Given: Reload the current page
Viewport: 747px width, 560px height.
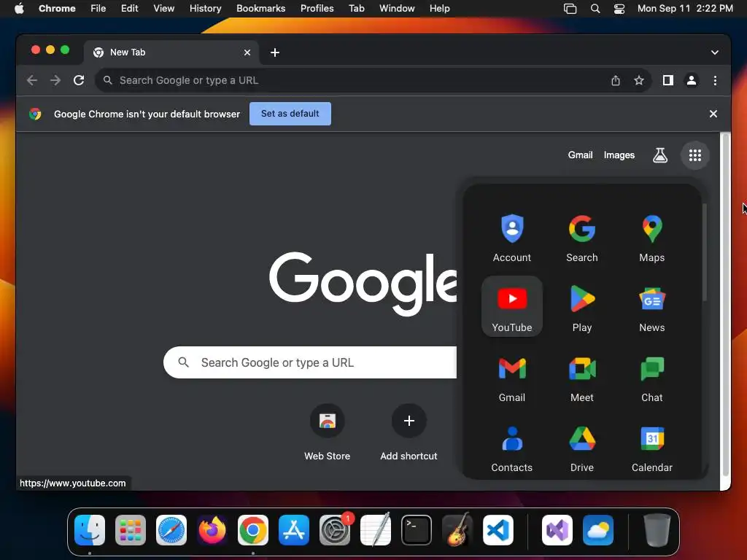Looking at the screenshot, I should pos(79,80).
